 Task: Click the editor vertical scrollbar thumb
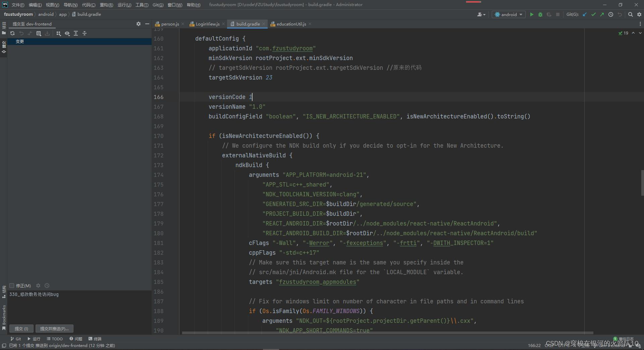coord(642,183)
